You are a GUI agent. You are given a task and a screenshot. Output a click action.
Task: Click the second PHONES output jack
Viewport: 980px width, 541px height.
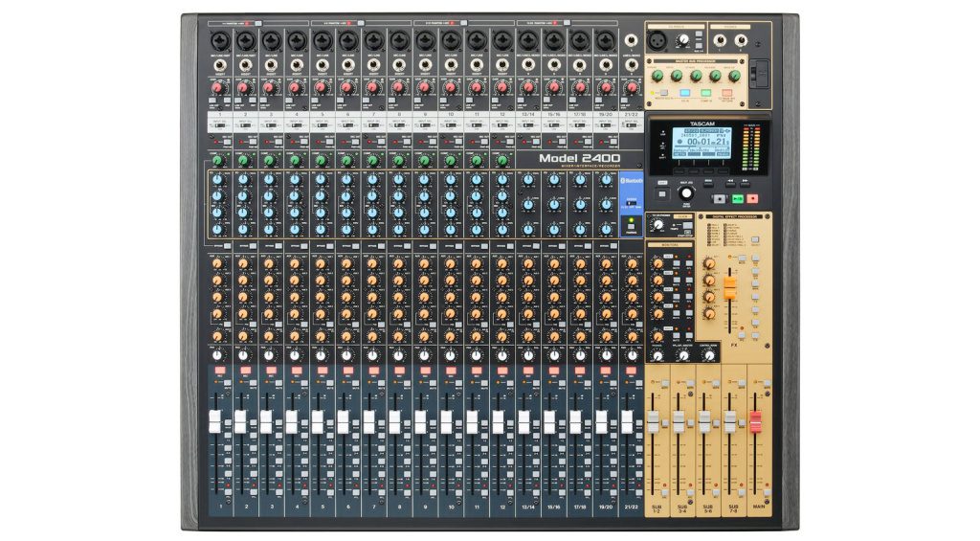741,41
